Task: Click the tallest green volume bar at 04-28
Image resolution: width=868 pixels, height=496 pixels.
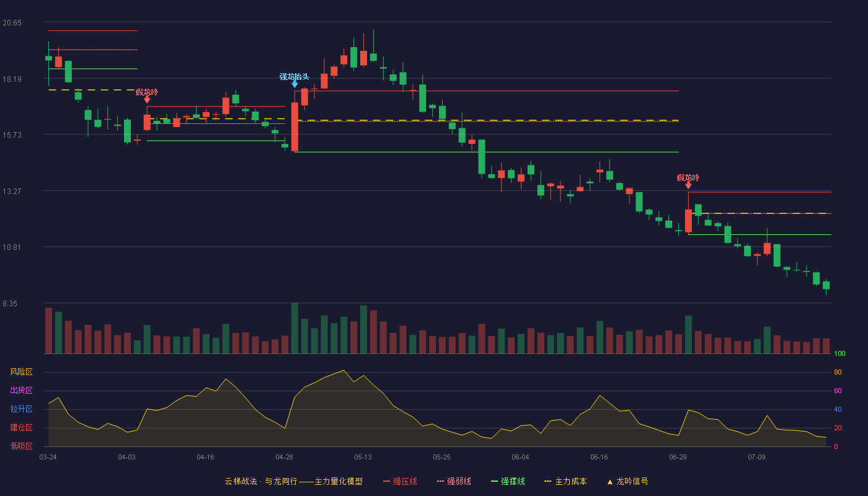Action: coord(294,328)
